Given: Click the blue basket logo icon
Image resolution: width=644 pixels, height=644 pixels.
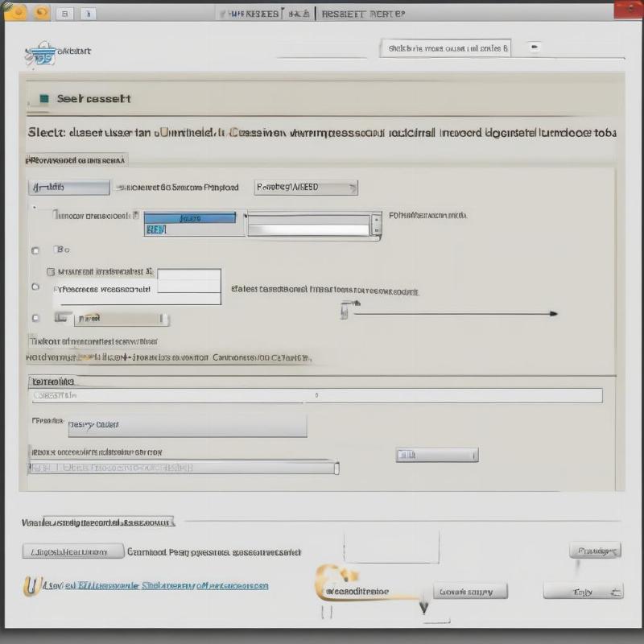Looking at the screenshot, I should click(40, 55).
